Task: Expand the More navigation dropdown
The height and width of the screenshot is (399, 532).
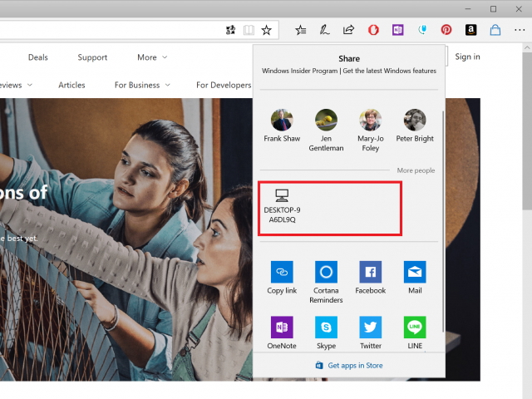Action: (152, 57)
